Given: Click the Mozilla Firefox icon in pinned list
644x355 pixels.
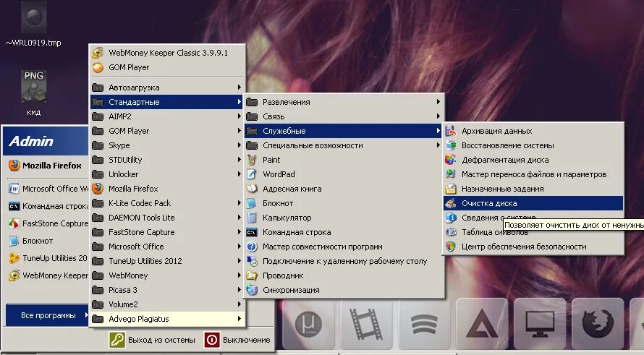Looking at the screenshot, I should click(x=14, y=166).
